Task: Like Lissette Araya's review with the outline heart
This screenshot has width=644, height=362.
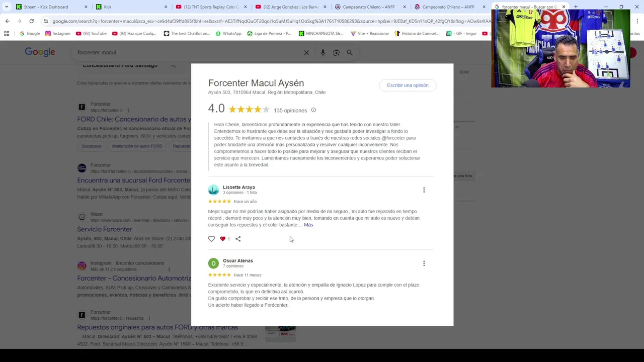Action: (211, 239)
